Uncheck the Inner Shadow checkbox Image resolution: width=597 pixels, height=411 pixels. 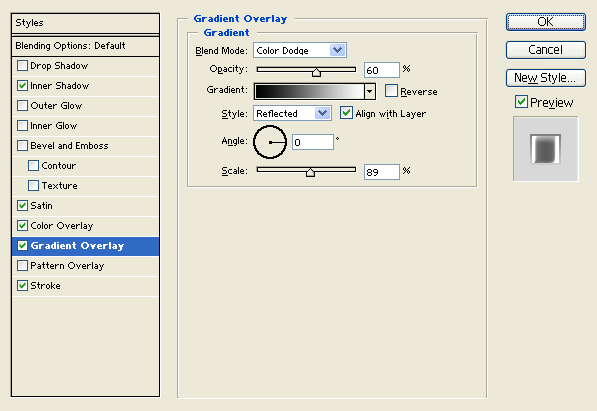tap(22, 86)
